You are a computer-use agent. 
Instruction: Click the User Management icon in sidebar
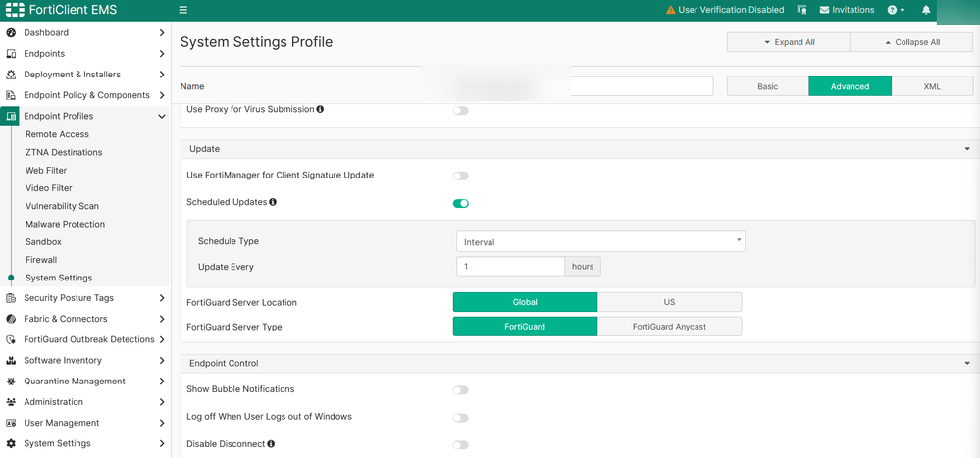click(x=12, y=423)
